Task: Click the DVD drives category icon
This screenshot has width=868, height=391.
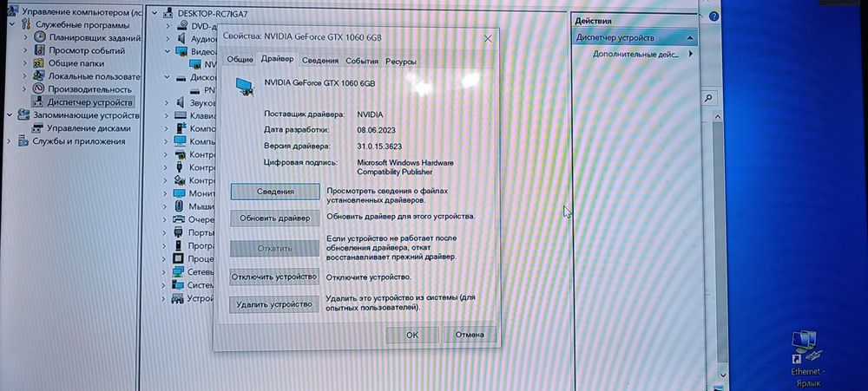Action: (x=182, y=26)
